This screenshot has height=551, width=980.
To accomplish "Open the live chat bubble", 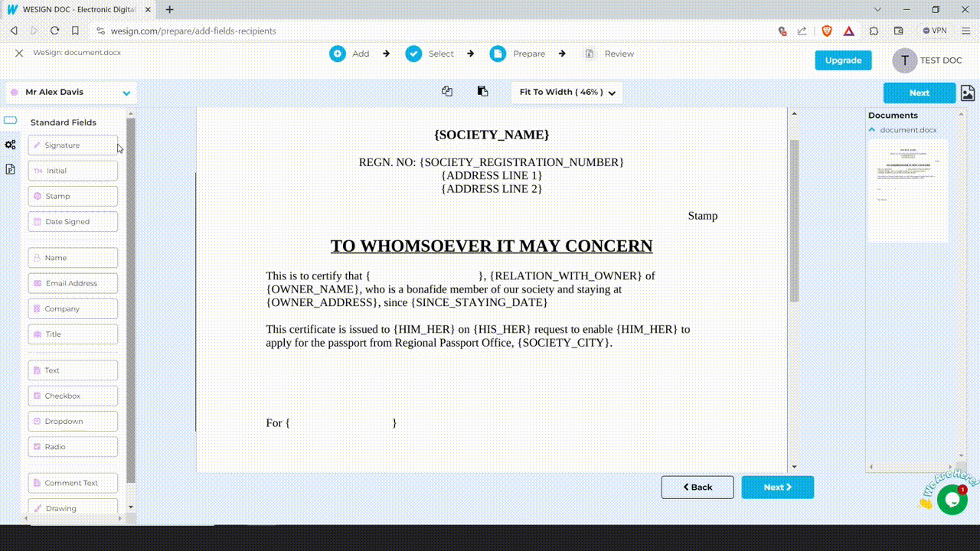I will [952, 500].
